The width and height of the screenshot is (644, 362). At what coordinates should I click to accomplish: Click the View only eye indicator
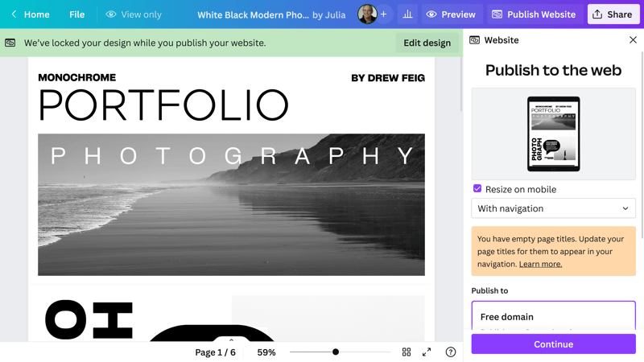134,14
